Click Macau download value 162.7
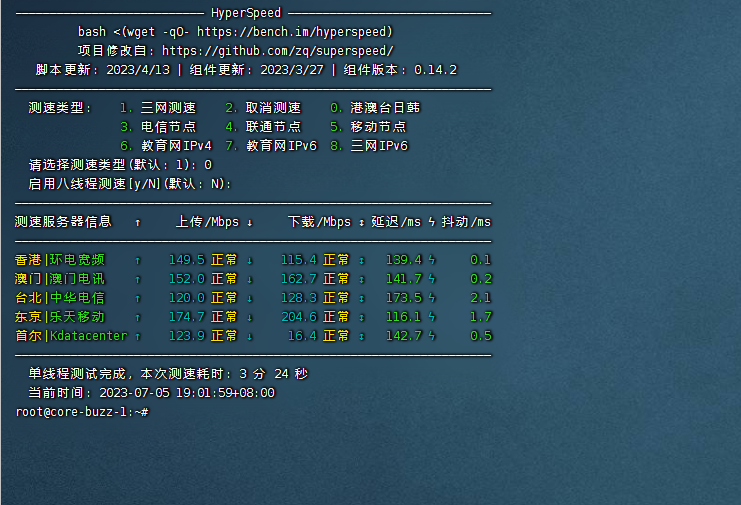The height and width of the screenshot is (505, 741). (x=299, y=279)
